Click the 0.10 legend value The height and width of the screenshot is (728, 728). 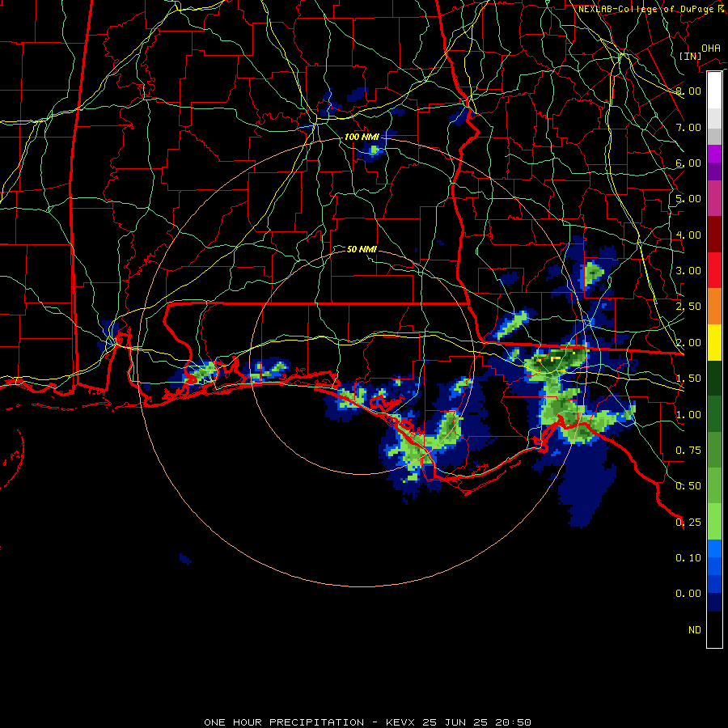click(688, 558)
